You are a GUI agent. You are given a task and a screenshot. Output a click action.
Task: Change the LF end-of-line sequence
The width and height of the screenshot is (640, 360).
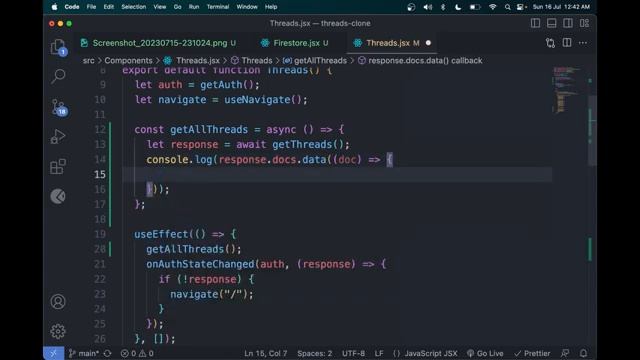click(x=379, y=353)
